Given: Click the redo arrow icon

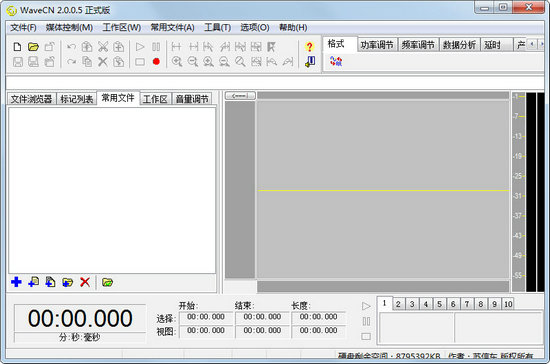Looking at the screenshot, I should 71,62.
